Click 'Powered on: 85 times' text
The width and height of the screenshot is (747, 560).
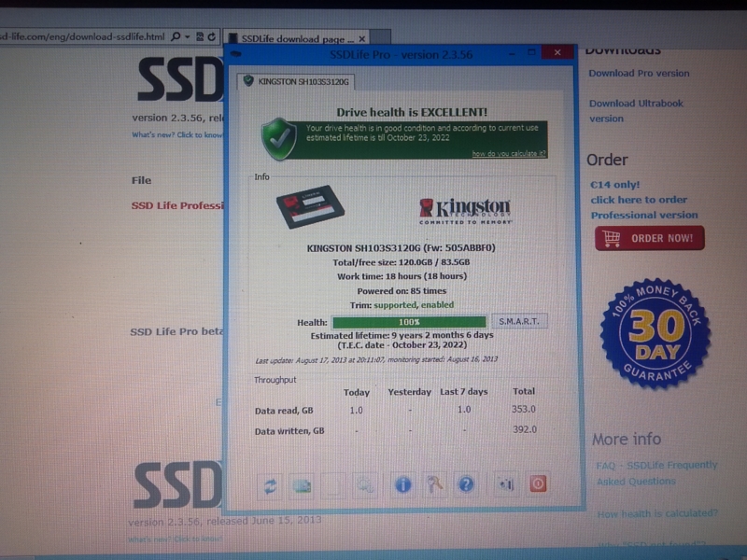pos(402,291)
